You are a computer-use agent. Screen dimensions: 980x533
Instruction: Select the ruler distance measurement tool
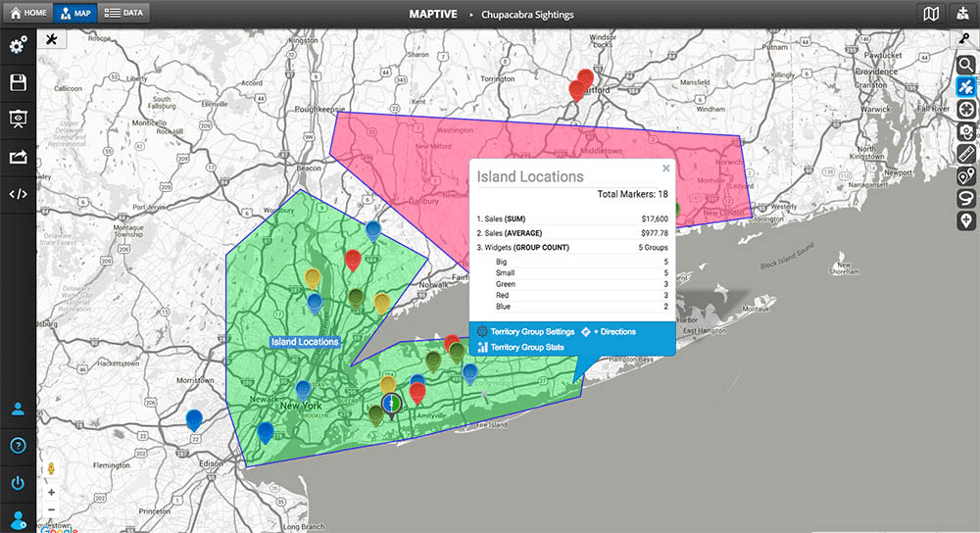point(966,154)
